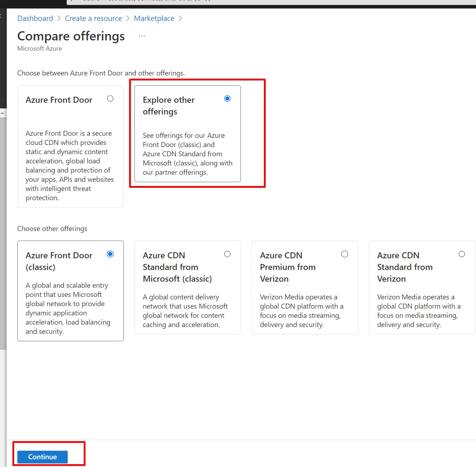Viewport: 476px width, 467px height.
Task: Click the Azure Front Door card description
Action: (70, 165)
